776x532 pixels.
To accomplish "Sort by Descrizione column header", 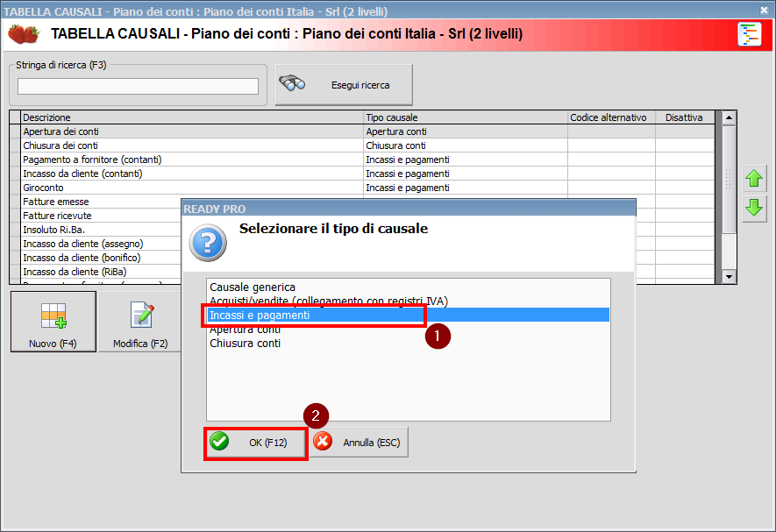I will point(191,117).
